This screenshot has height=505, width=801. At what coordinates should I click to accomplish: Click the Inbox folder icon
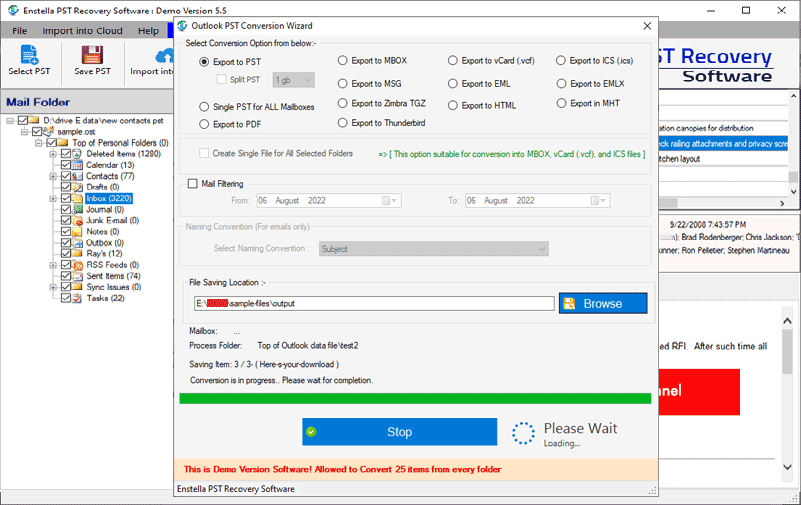click(x=77, y=198)
